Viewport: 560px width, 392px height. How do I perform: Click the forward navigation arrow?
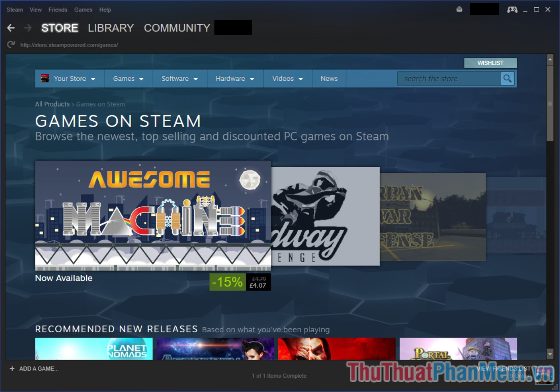pos(27,28)
